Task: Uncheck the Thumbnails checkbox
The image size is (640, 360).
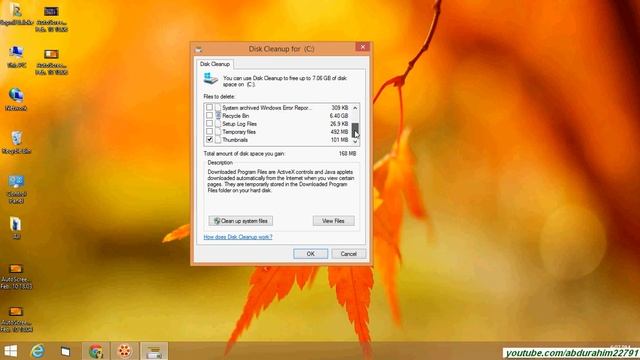Action: click(x=209, y=140)
